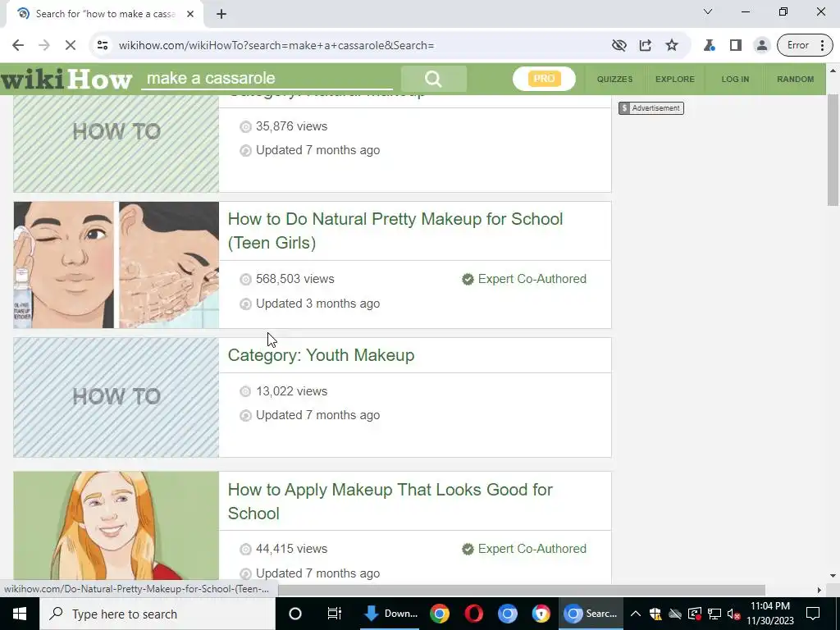Close the wikiHow search tab
Screen dimensions: 840x630
tap(190, 14)
